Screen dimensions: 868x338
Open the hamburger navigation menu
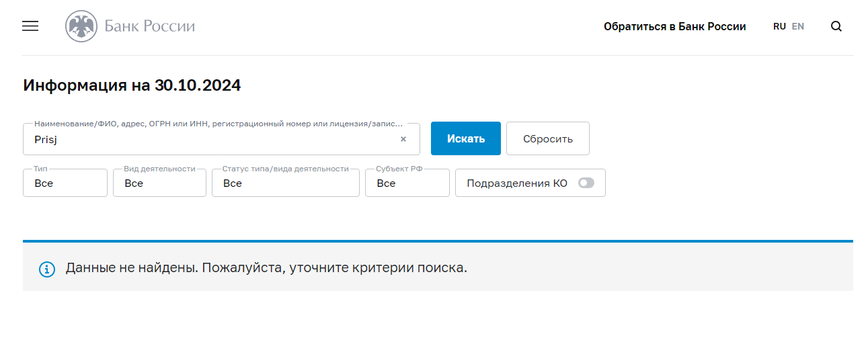(30, 26)
